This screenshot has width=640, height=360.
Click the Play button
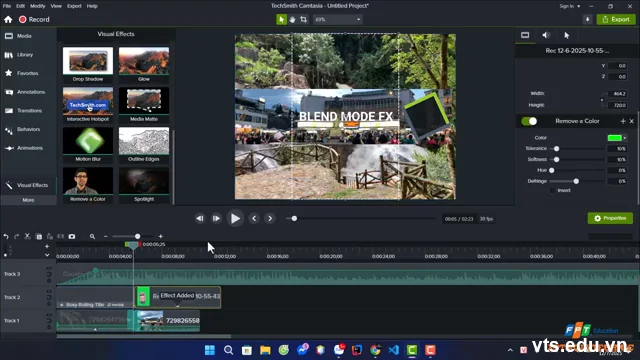pos(235,218)
